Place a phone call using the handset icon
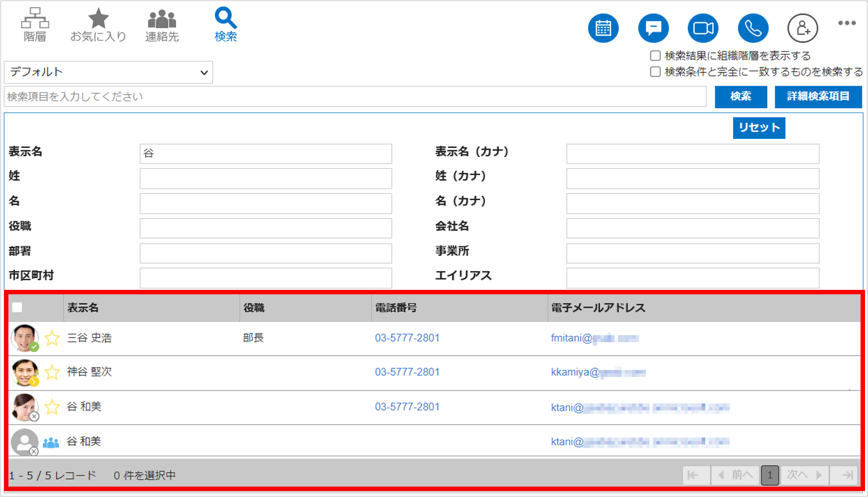This screenshot has width=868, height=497. pyautogui.click(x=753, y=28)
